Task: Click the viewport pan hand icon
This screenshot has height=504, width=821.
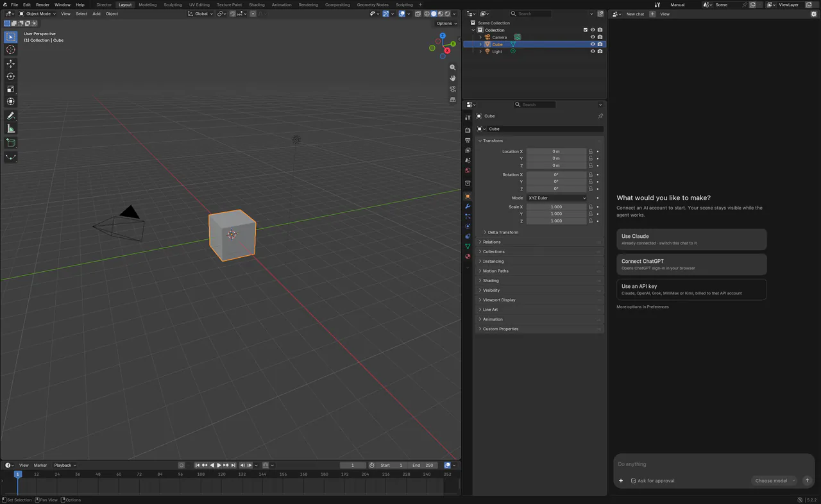Action: tap(453, 78)
